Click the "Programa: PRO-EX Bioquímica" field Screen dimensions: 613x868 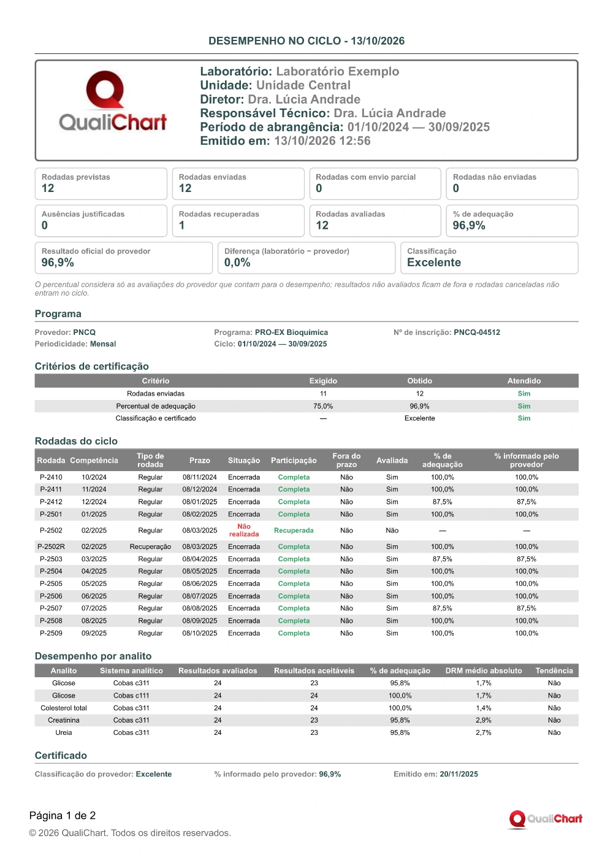[x=271, y=332]
